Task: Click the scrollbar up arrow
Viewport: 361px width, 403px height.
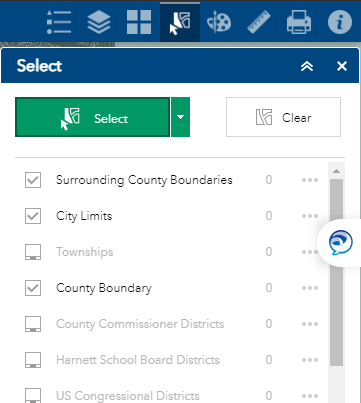Action: [336, 171]
